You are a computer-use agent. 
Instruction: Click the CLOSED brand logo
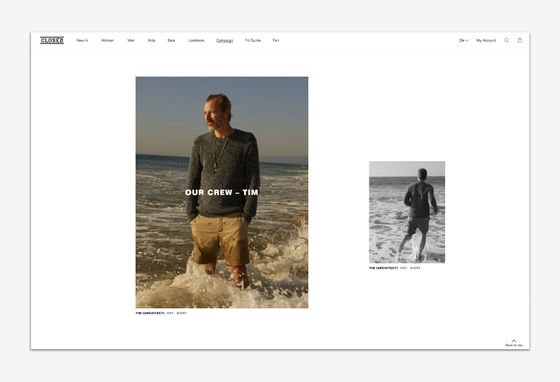tap(52, 40)
